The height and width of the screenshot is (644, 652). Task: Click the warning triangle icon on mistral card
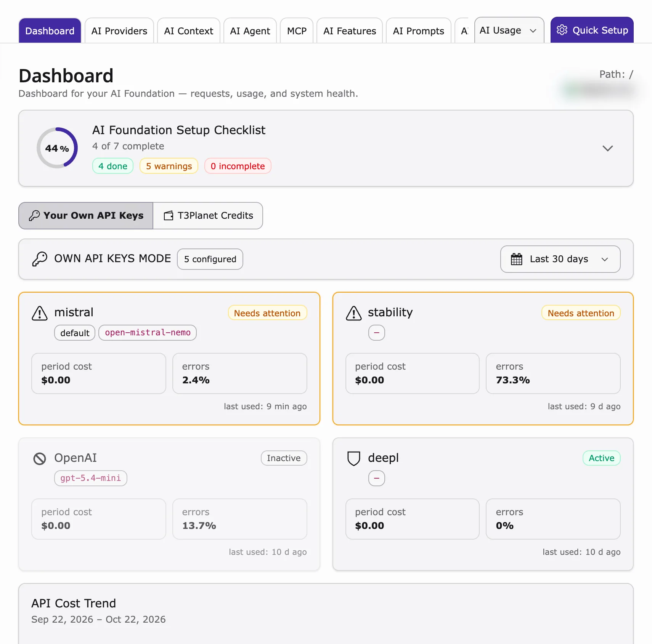pyautogui.click(x=40, y=313)
